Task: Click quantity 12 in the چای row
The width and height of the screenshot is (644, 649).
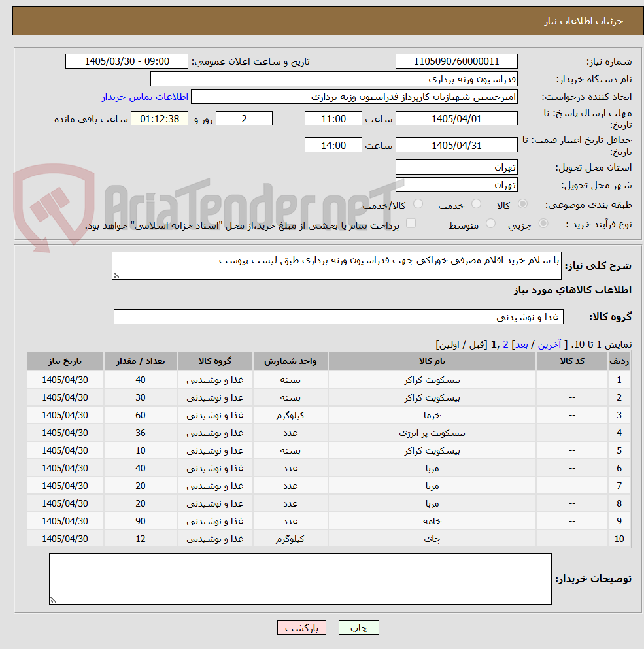Action: tap(141, 539)
